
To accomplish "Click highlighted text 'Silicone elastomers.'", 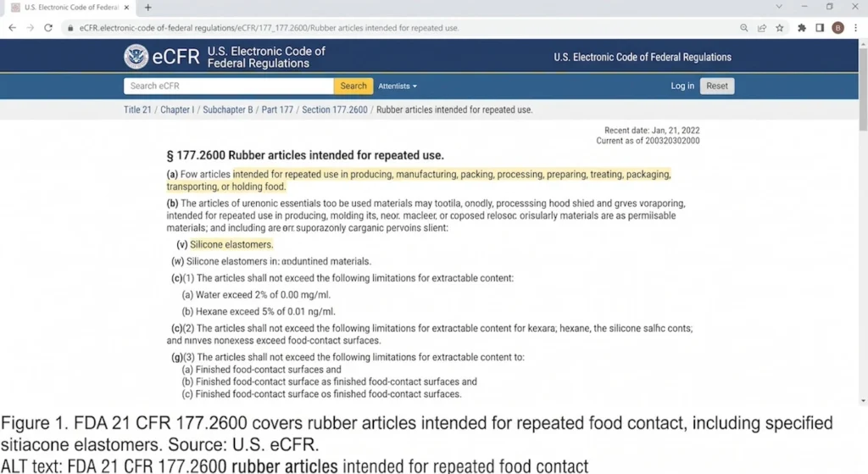I will point(231,244).
